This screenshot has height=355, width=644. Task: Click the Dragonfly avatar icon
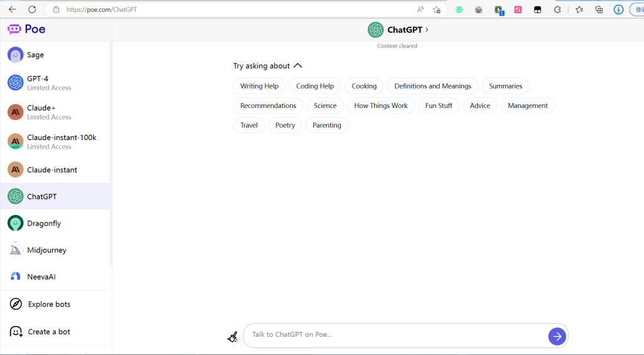click(x=16, y=223)
